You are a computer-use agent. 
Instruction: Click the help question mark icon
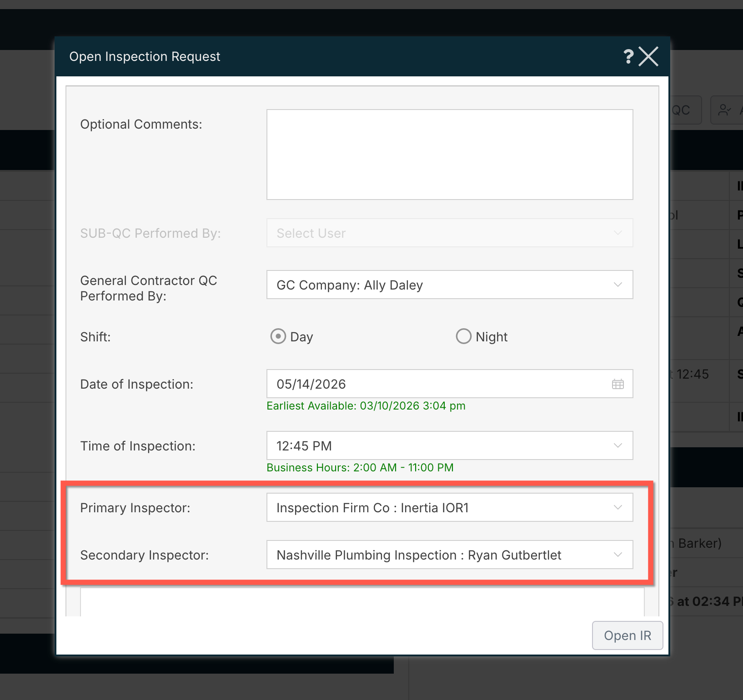coord(628,57)
